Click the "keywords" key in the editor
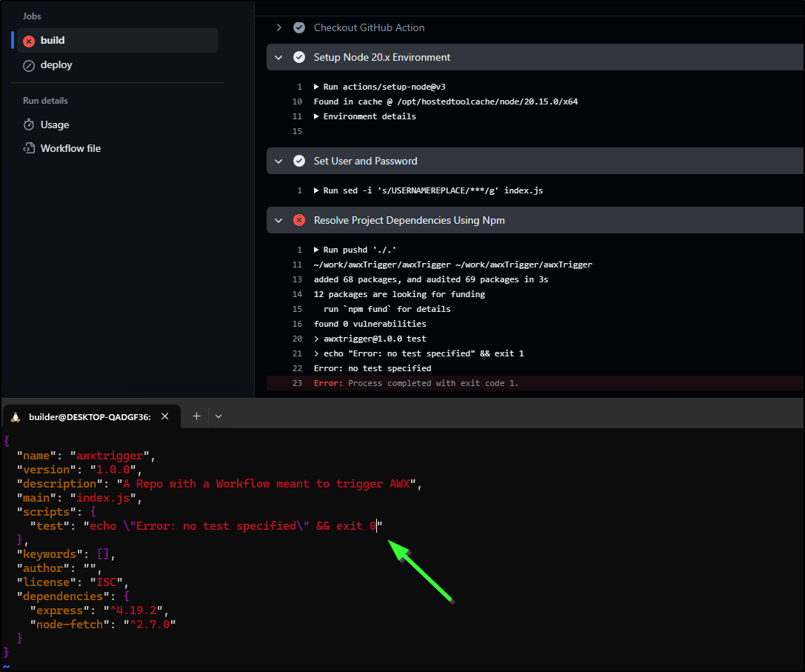The height and width of the screenshot is (672, 805). tap(50, 554)
